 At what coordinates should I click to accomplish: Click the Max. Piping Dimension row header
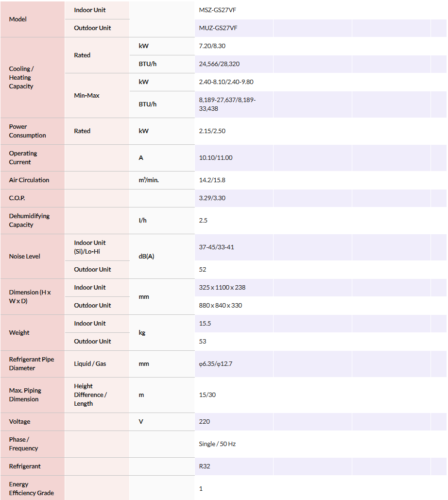point(25,395)
